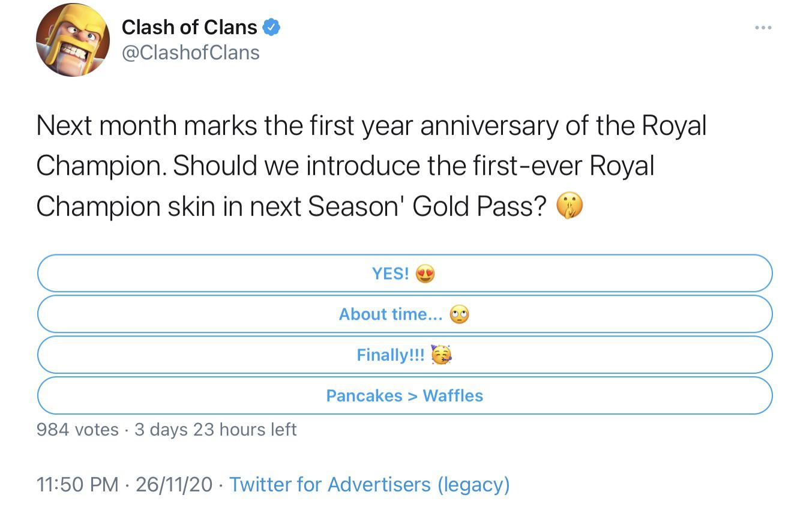812x513 pixels.
Task: Select the About time... poll choice
Action: [x=404, y=314]
